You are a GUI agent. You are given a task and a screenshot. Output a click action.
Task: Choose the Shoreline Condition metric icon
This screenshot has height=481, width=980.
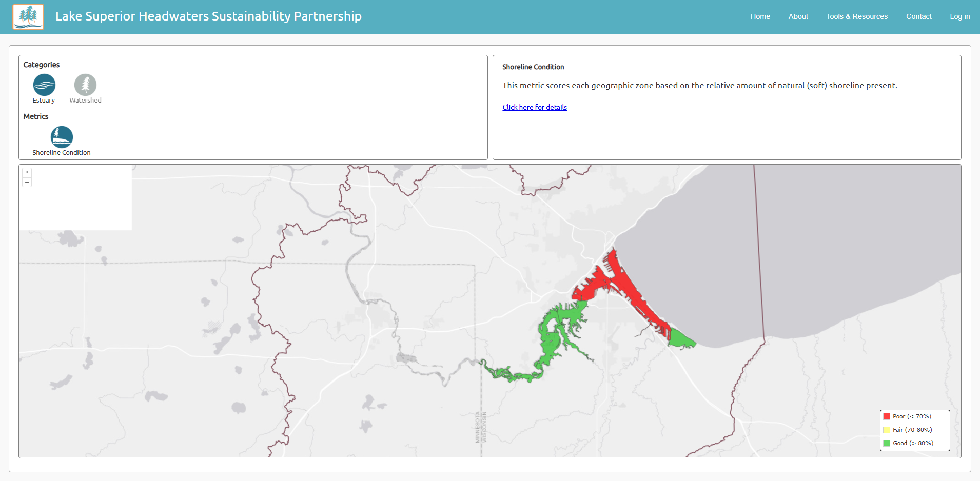click(x=62, y=137)
